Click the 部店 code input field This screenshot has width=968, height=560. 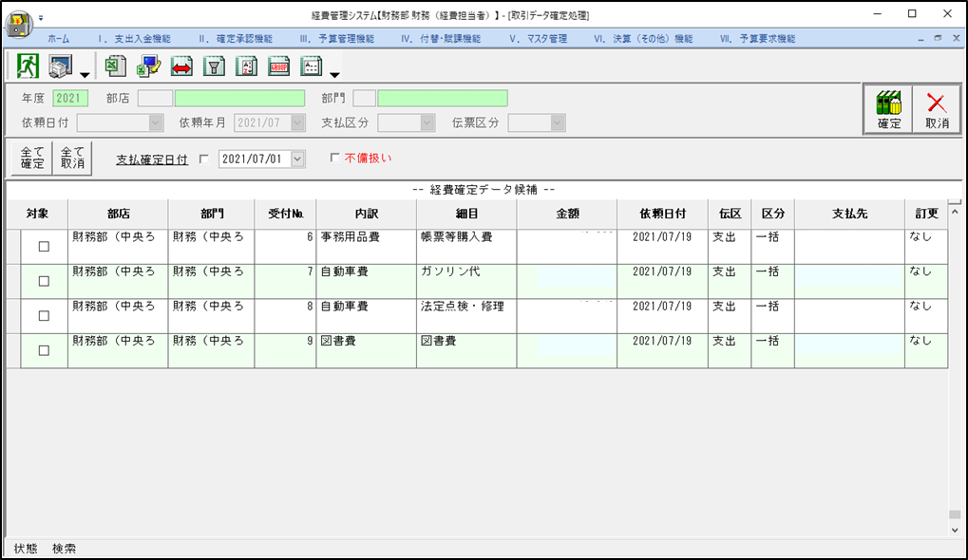click(x=155, y=98)
